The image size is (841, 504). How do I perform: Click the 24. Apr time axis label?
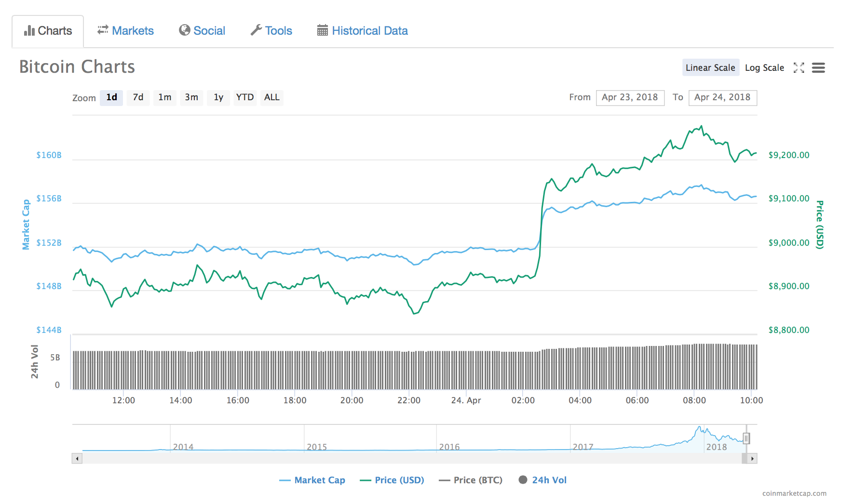[x=466, y=400]
